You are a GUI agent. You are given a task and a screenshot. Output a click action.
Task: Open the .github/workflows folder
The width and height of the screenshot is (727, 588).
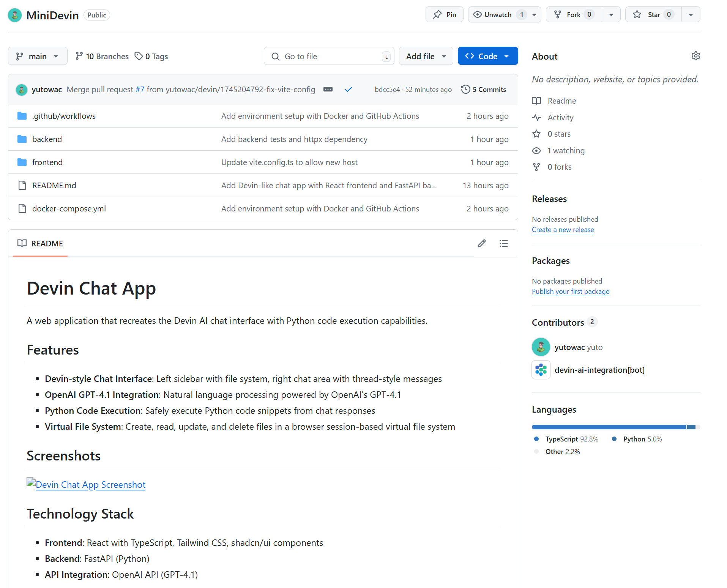pos(64,116)
